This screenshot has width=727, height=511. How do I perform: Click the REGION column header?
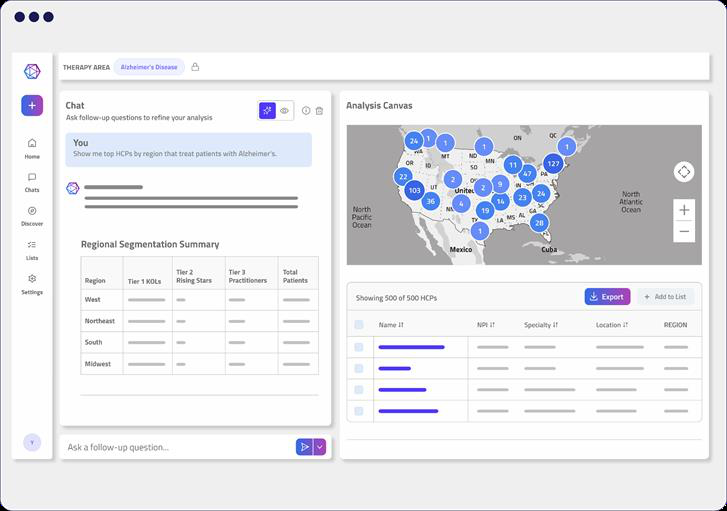click(x=675, y=325)
